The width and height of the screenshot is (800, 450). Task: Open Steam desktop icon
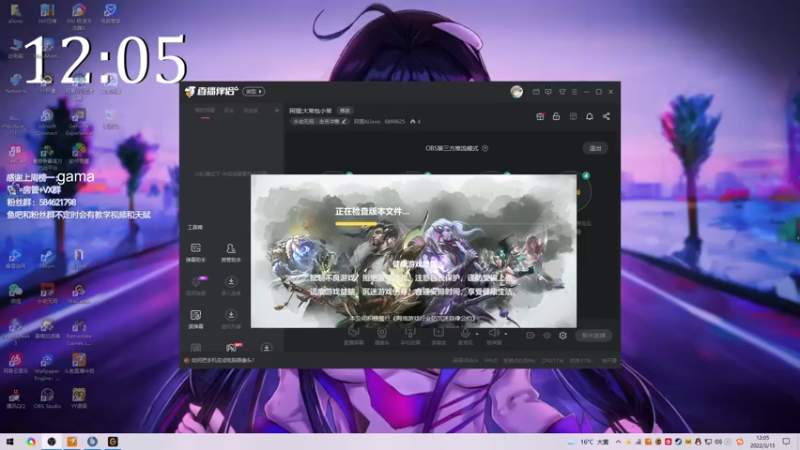(x=47, y=259)
